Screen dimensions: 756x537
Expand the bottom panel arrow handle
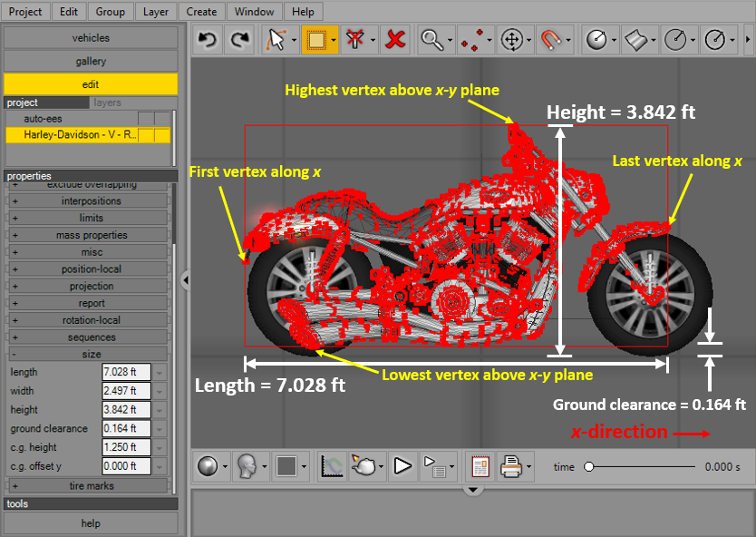473,490
